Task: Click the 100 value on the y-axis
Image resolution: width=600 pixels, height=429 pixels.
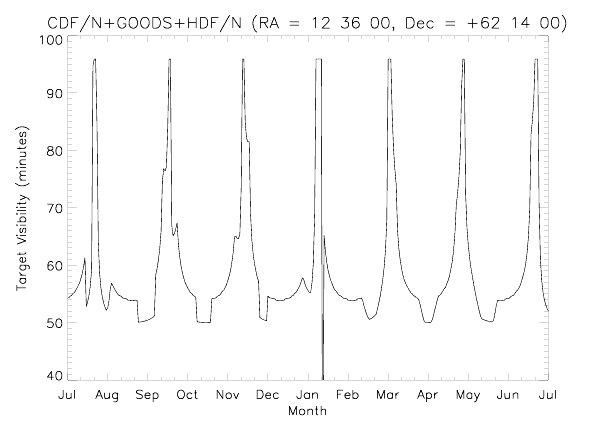Action: point(47,39)
